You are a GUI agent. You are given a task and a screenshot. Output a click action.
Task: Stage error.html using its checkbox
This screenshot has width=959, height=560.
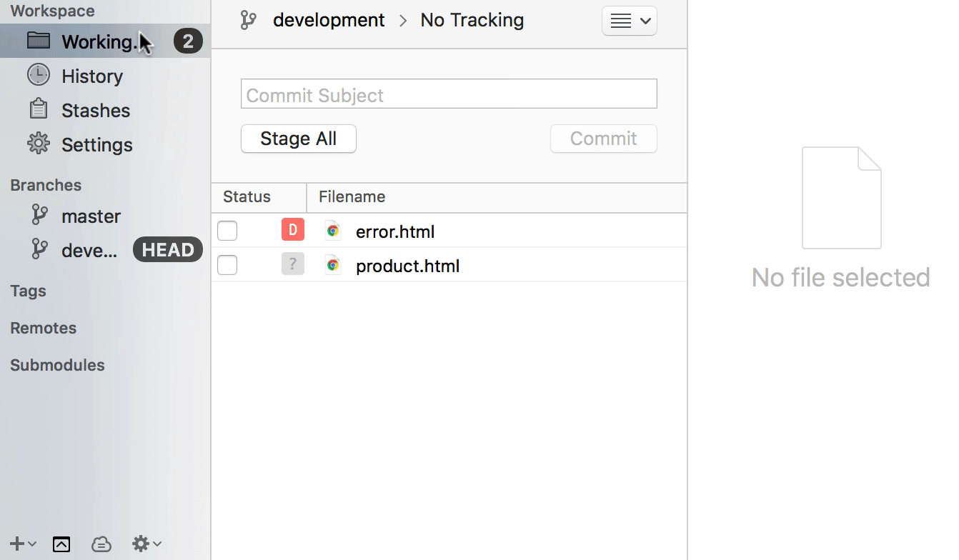point(227,231)
